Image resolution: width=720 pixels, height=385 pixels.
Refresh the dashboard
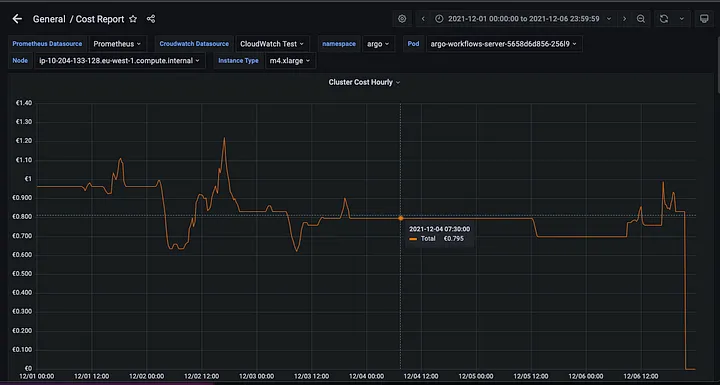click(664, 19)
